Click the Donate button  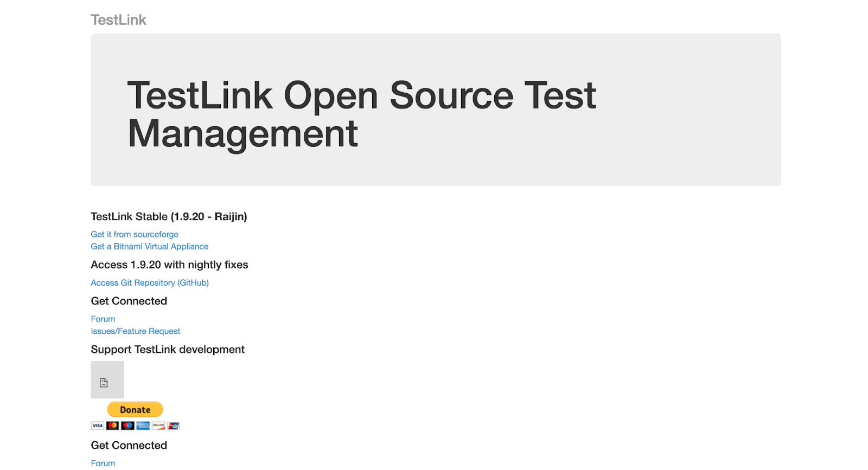pyautogui.click(x=135, y=409)
